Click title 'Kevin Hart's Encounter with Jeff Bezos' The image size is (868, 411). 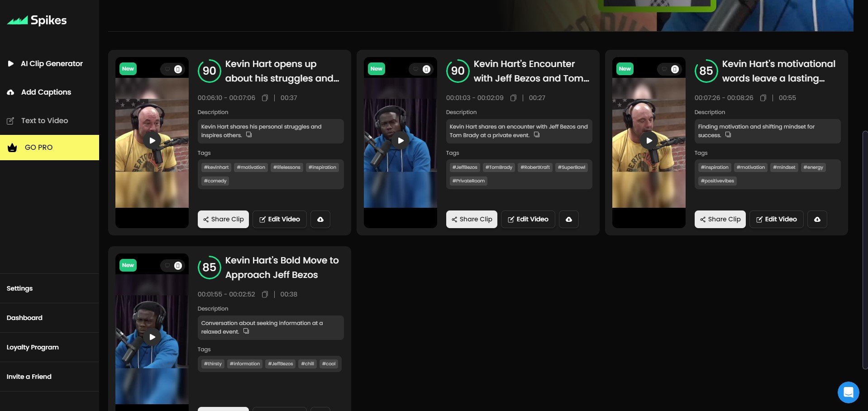pos(531,71)
